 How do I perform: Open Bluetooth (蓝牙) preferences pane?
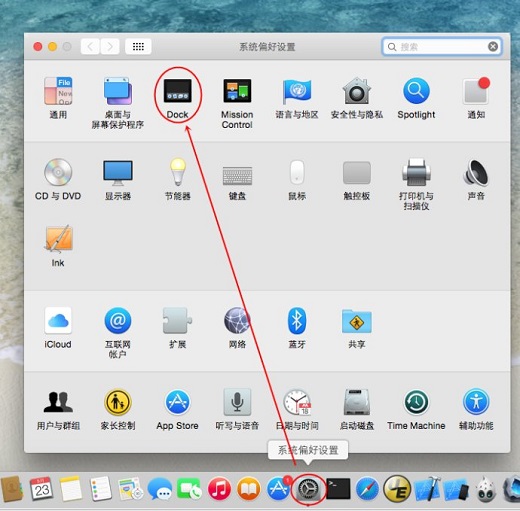coord(297,328)
